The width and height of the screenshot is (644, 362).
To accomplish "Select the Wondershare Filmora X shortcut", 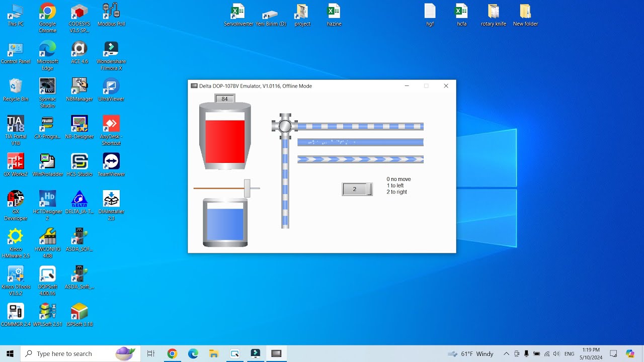I will tap(111, 55).
